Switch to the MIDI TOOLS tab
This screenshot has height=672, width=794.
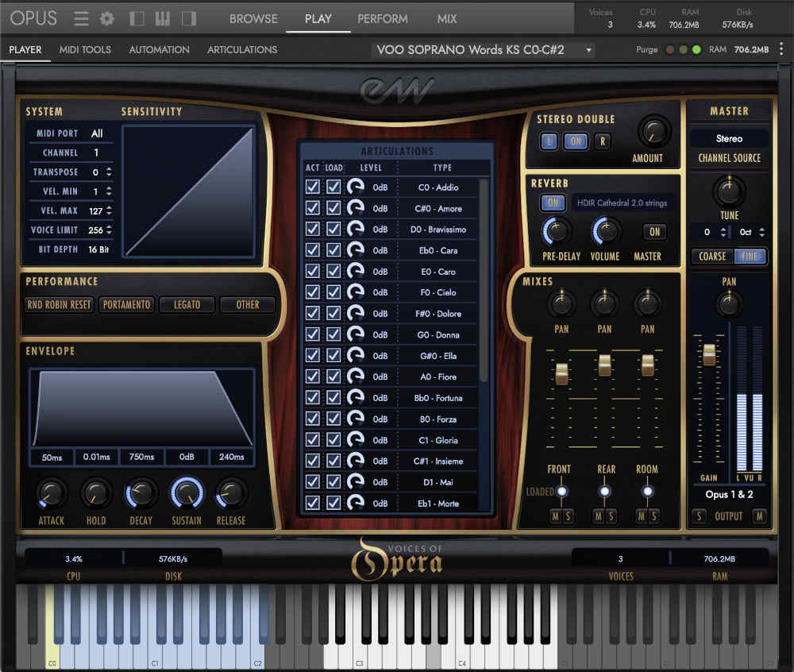tap(85, 49)
